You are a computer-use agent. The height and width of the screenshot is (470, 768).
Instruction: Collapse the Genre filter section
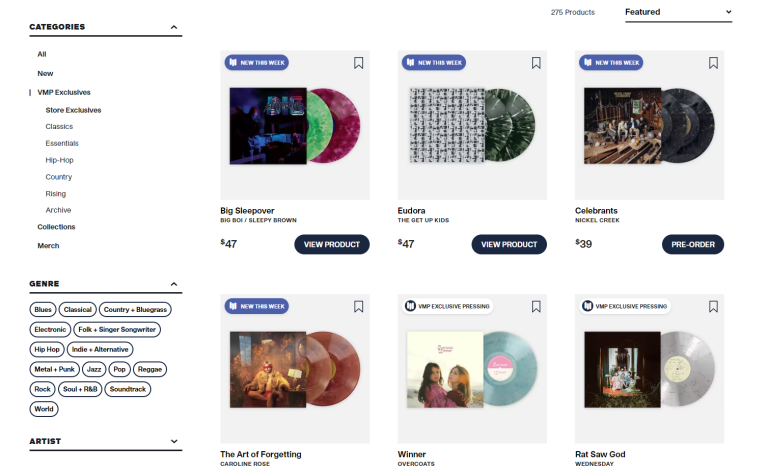175,284
